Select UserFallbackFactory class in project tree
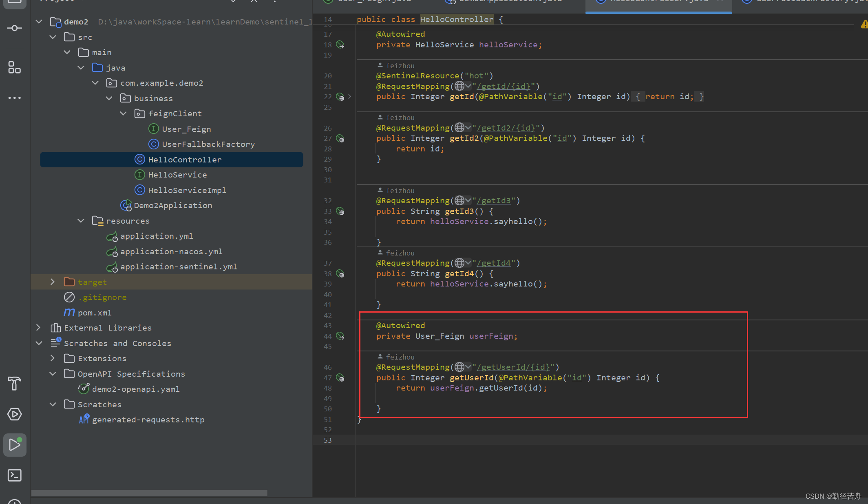The width and height of the screenshot is (868, 504). (x=208, y=144)
